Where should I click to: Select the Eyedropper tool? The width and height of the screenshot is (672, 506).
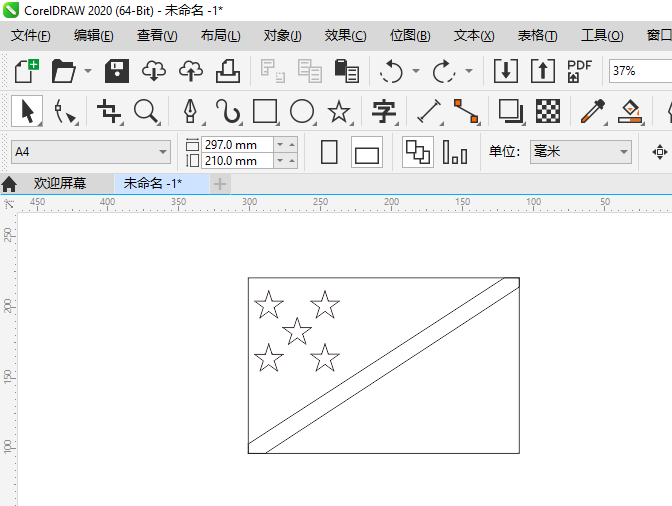tap(593, 111)
